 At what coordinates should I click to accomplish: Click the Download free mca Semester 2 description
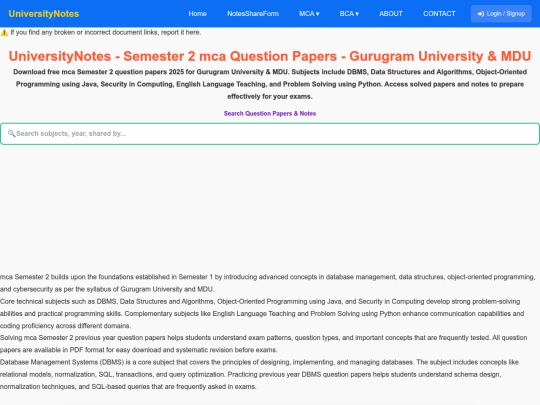(x=270, y=84)
